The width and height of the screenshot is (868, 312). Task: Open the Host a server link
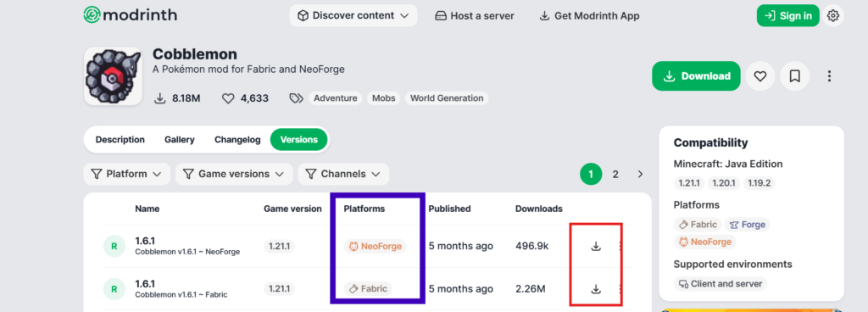pos(475,15)
